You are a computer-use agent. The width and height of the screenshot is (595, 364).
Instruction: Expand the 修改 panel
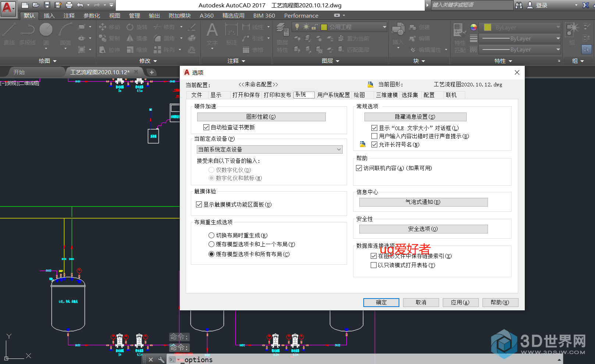(148, 61)
